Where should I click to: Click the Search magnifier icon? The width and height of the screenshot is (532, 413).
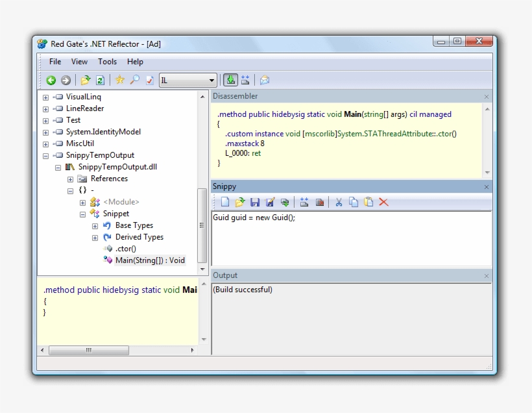134,81
